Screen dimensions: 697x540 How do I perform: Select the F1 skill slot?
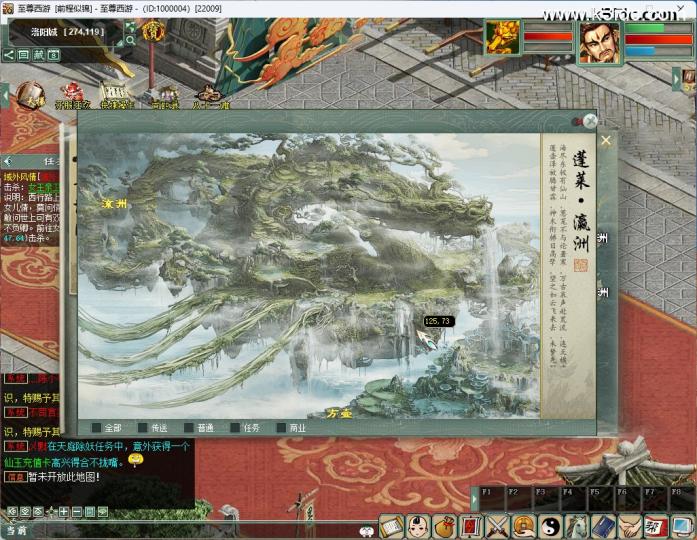point(492,500)
